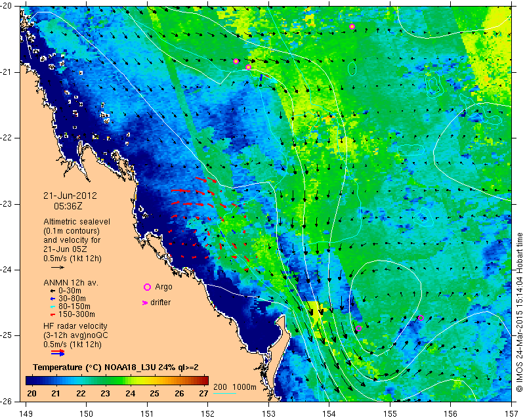Click the '21-Jun 05Z' legend text
Image resolution: width=525 pixels, height=420 pixels.
click(x=65, y=249)
